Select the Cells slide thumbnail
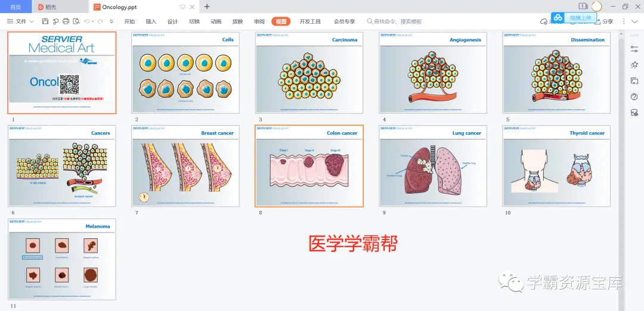Image resolution: width=644 pixels, height=311 pixels. [x=185, y=73]
